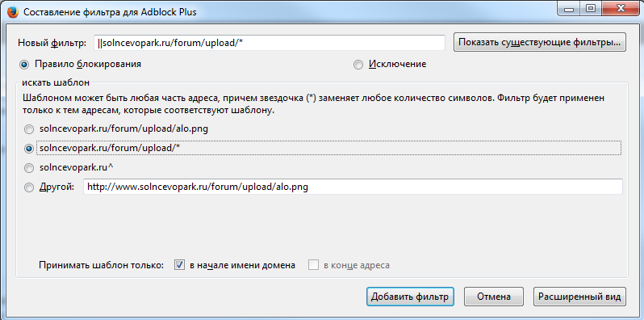Screen dimensions: 644x320
Task: Click the custom pattern URL field
Action: (353, 187)
